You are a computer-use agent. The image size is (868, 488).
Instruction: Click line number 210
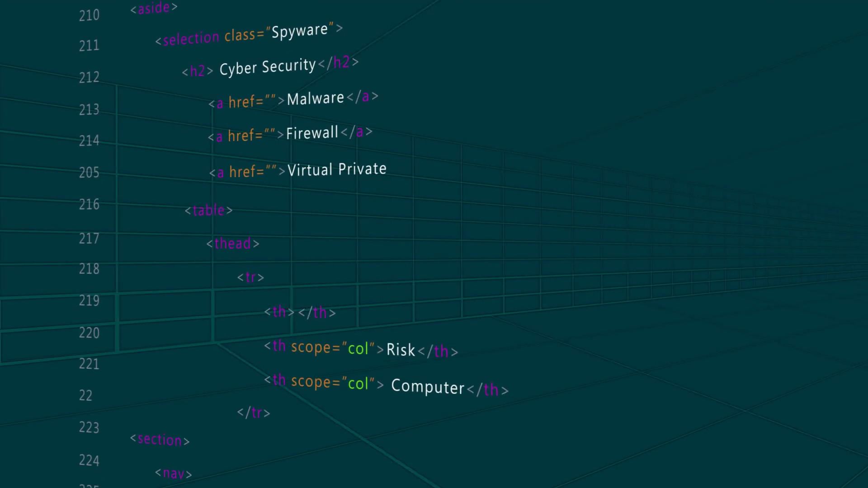click(89, 15)
